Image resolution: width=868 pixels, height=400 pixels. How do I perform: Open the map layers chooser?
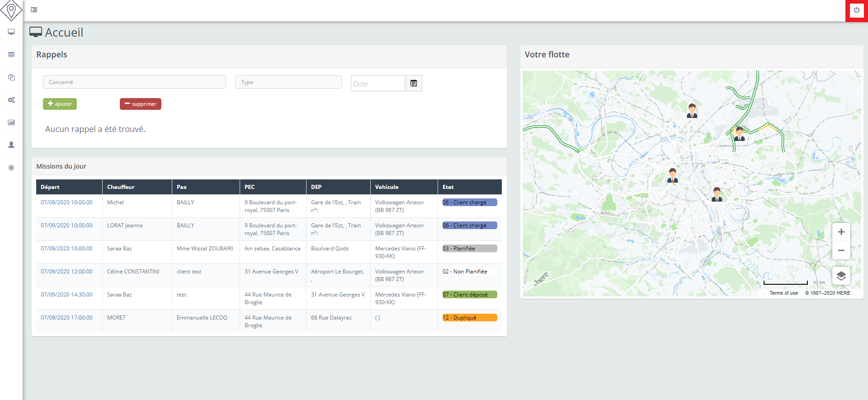[841, 276]
